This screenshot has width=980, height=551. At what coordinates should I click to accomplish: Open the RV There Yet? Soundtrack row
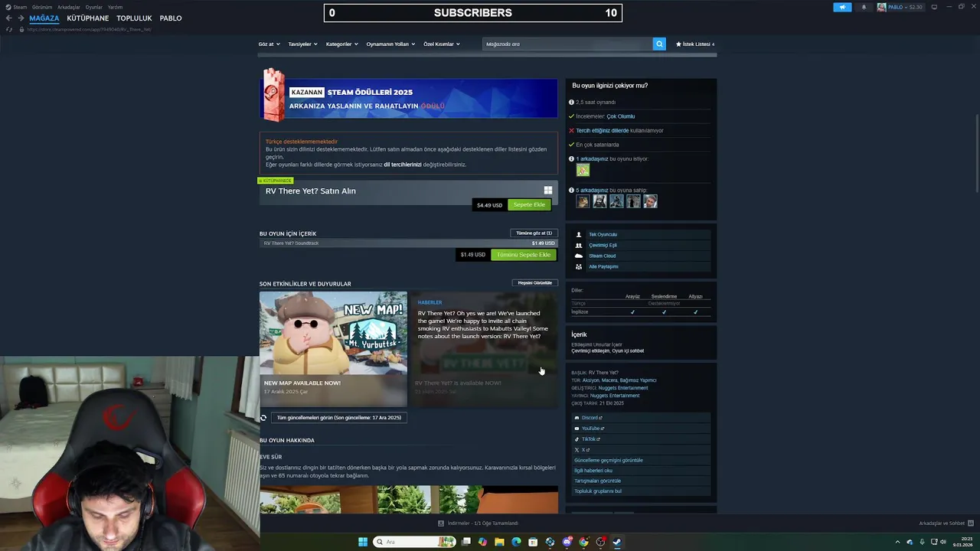[x=408, y=243]
